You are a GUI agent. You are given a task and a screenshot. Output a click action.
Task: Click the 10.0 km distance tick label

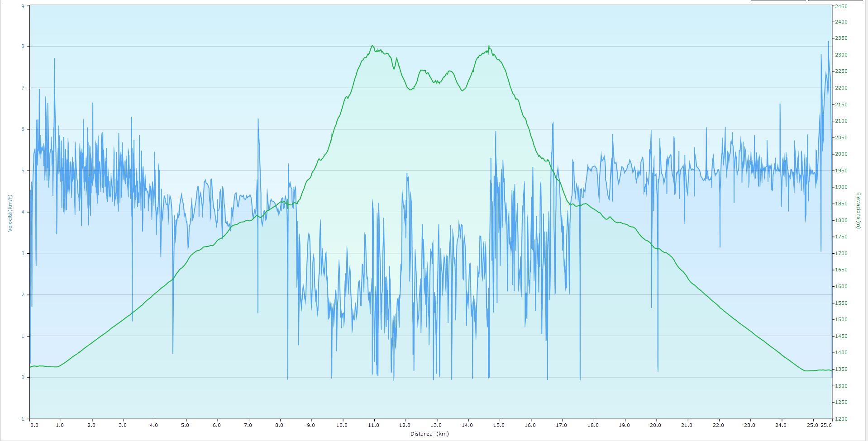(x=342, y=425)
